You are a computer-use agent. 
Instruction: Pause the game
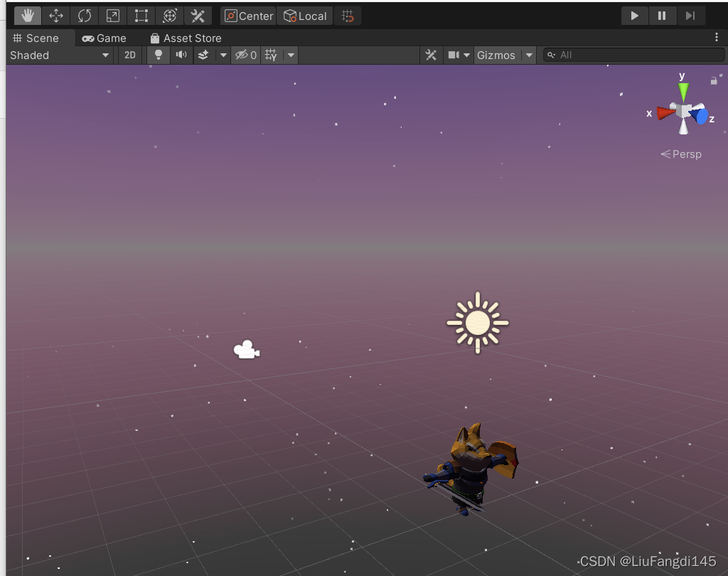click(662, 16)
